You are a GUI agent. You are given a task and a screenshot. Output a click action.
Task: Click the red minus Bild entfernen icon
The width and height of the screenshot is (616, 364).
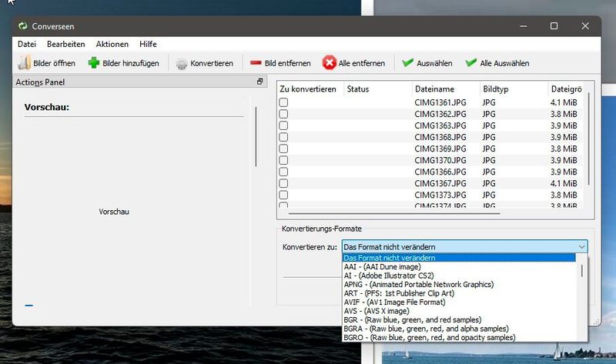pos(256,63)
